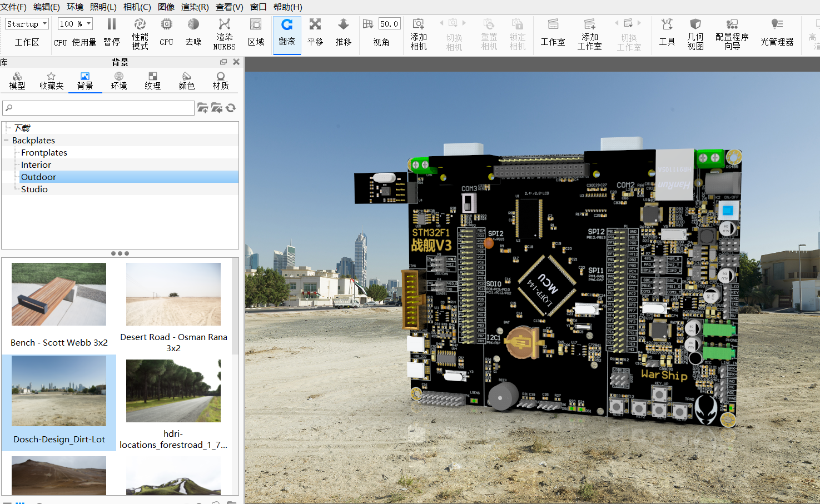Switch to the 纹理 textures tab
The width and height of the screenshot is (820, 504).
pos(153,81)
